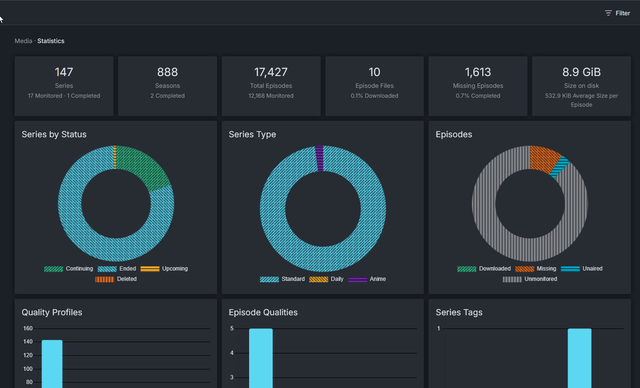Viewport: 640px width, 388px height.
Task: Toggle the Continuing legend entry
Action: pyautogui.click(x=69, y=268)
